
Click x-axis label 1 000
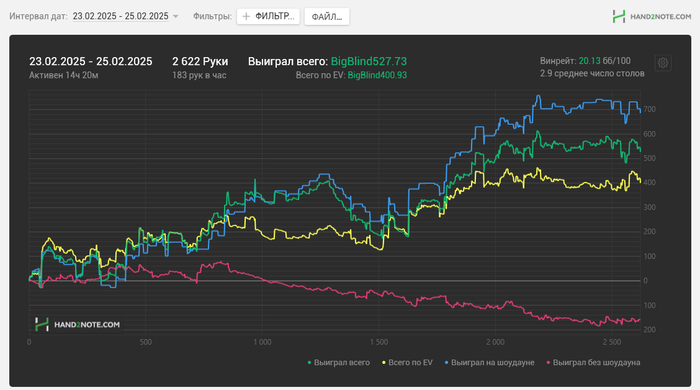coord(262,342)
